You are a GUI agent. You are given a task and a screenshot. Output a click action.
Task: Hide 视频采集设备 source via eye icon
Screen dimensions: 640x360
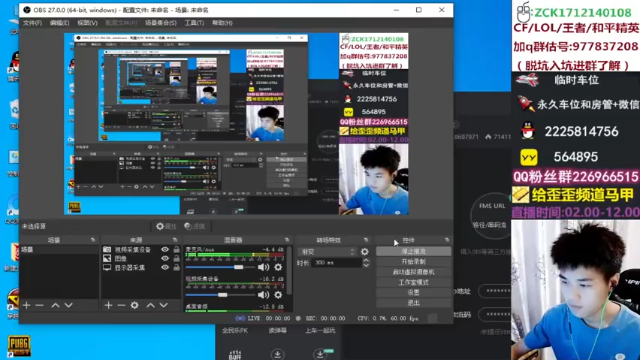165,249
